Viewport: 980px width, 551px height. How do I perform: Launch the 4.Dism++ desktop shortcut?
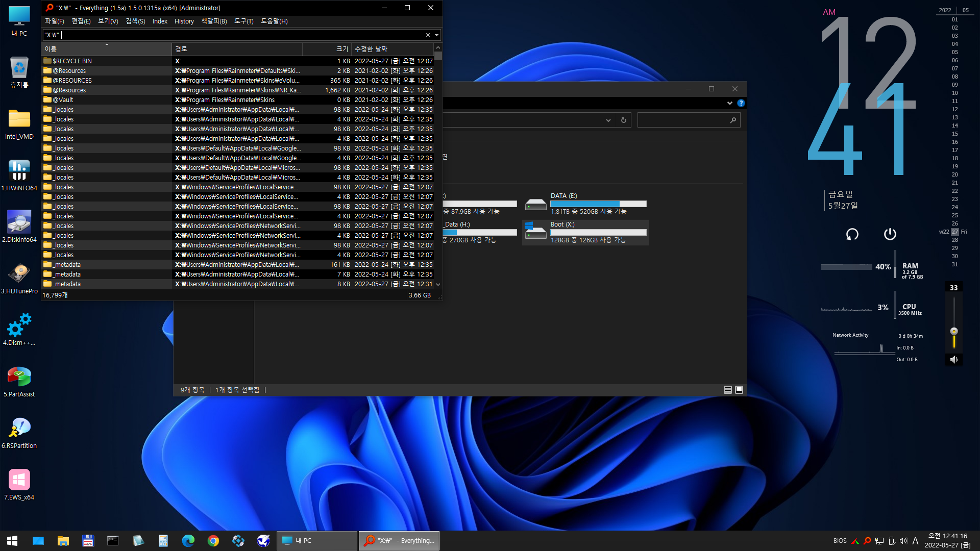tap(19, 330)
